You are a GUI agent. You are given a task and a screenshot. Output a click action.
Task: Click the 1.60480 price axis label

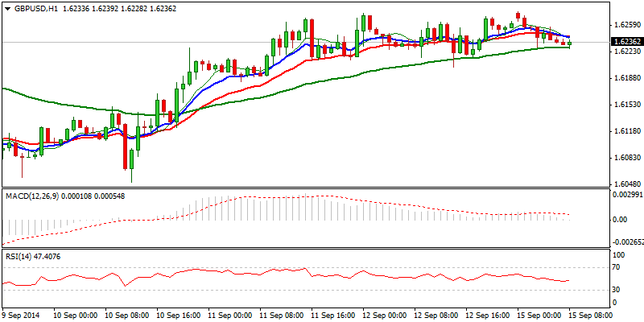click(x=626, y=184)
